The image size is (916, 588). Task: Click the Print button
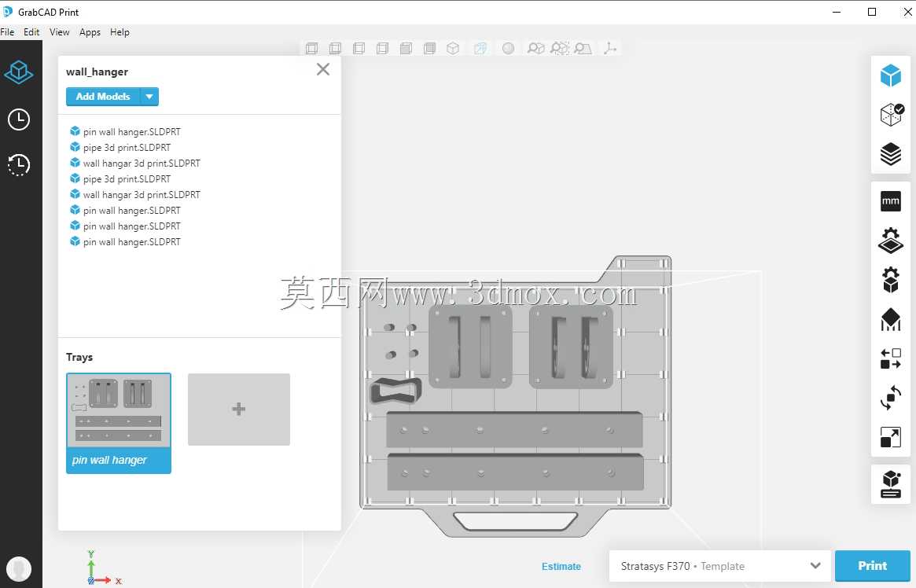coord(872,566)
